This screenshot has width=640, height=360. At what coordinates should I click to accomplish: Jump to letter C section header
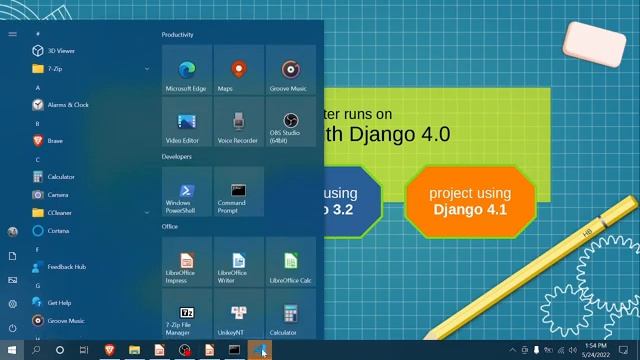pyautogui.click(x=38, y=160)
